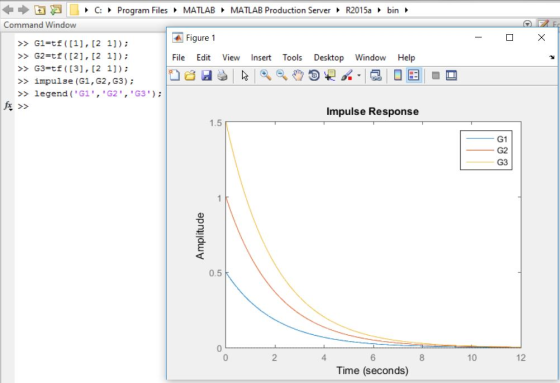
Task: Select the Brush data tool
Action: [x=347, y=75]
